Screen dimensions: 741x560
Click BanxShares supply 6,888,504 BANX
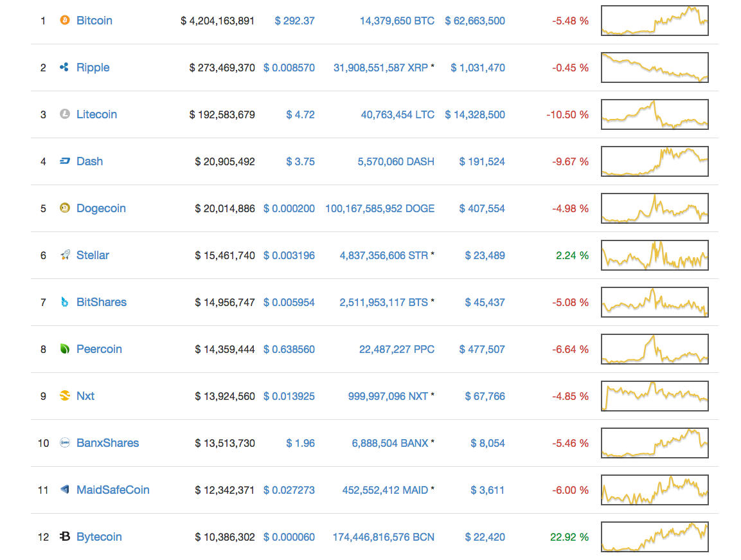coord(390,443)
